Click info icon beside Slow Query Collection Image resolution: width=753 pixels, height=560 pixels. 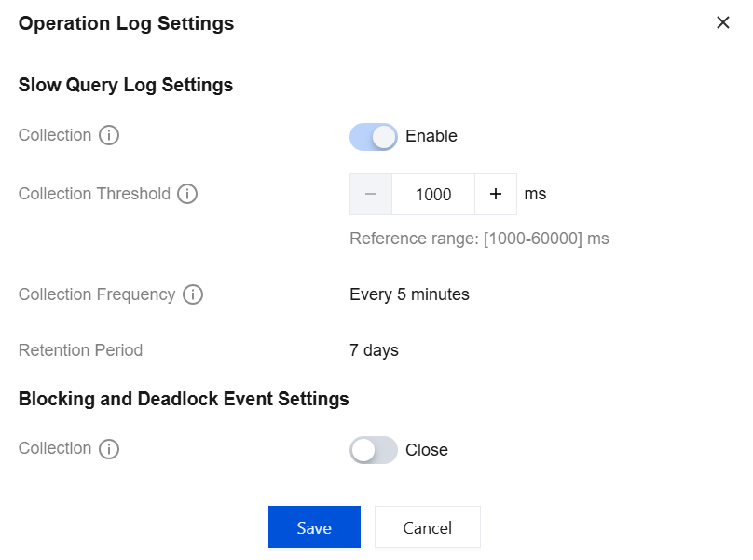click(x=109, y=136)
